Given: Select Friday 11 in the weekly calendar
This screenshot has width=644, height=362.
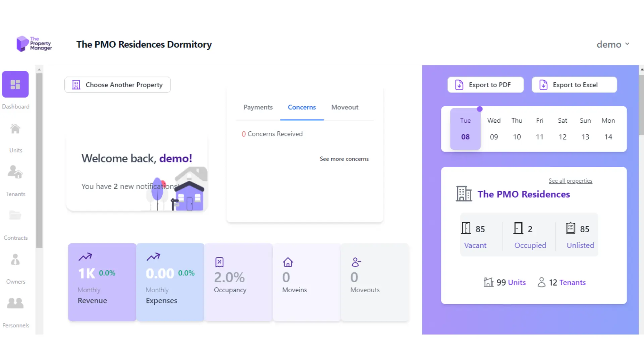Looking at the screenshot, I should click(539, 129).
